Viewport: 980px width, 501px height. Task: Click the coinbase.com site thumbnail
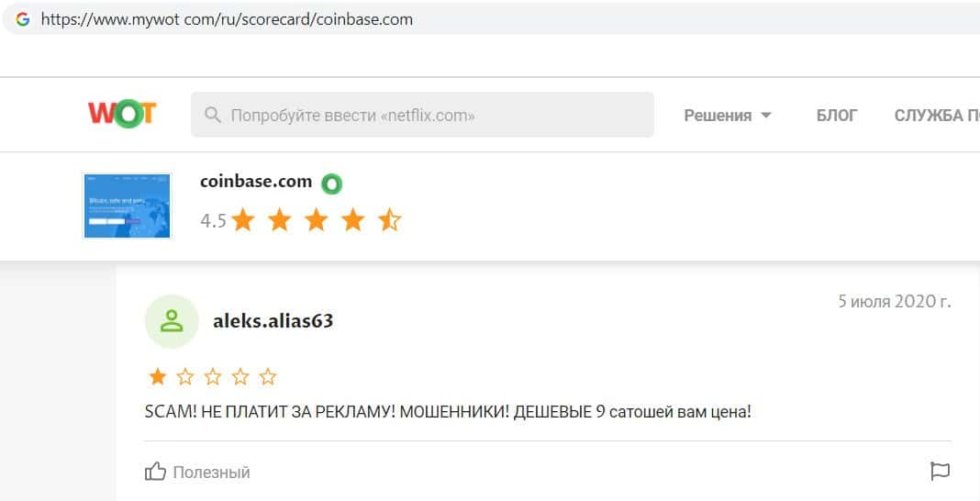point(127,206)
